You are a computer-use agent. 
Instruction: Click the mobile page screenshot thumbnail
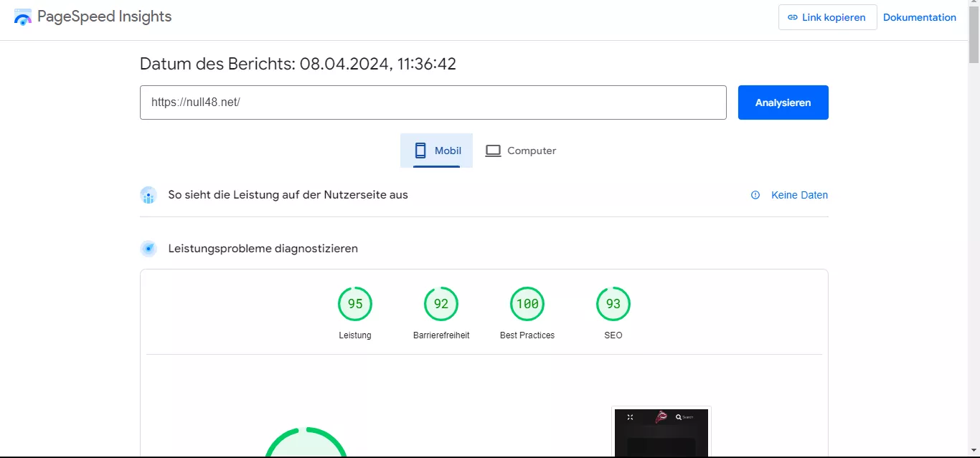661,431
